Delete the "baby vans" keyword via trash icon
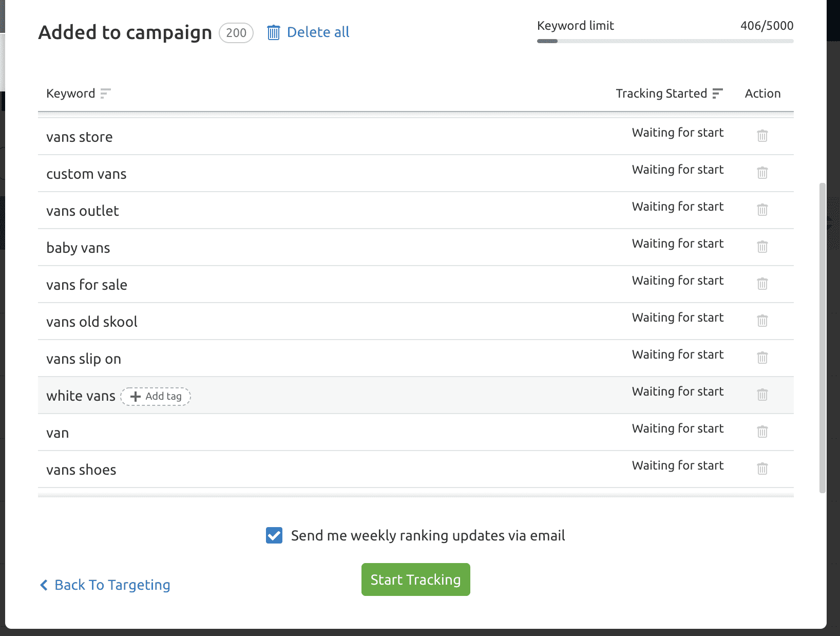840x636 pixels. (762, 247)
